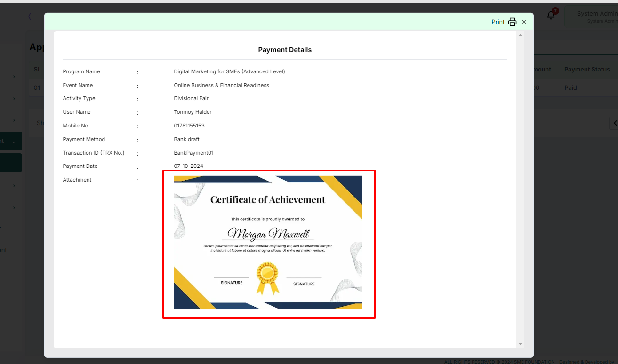Click the Payment Details heading

tap(285, 50)
